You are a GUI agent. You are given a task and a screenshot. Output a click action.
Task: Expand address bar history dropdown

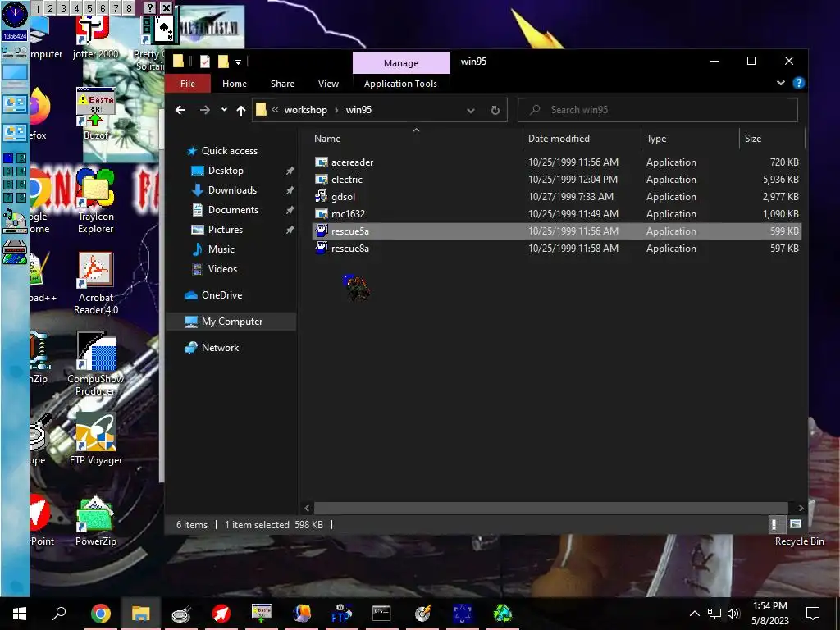(470, 111)
